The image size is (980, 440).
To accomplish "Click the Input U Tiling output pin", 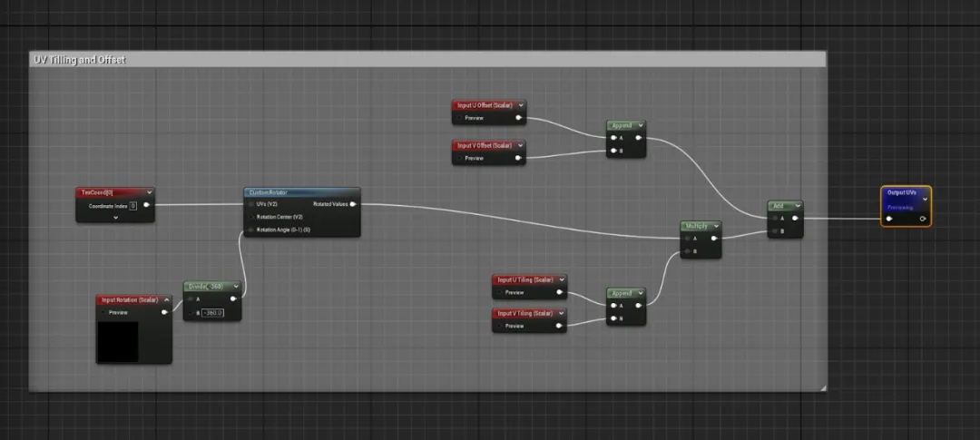I will 559,292.
